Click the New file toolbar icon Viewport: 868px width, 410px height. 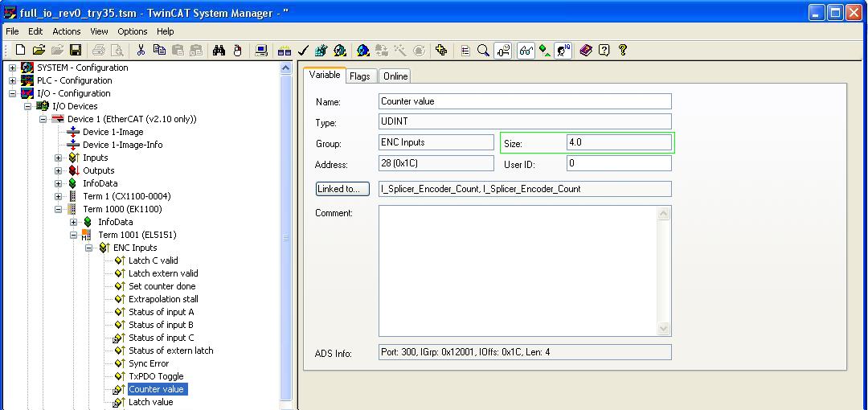(20, 51)
